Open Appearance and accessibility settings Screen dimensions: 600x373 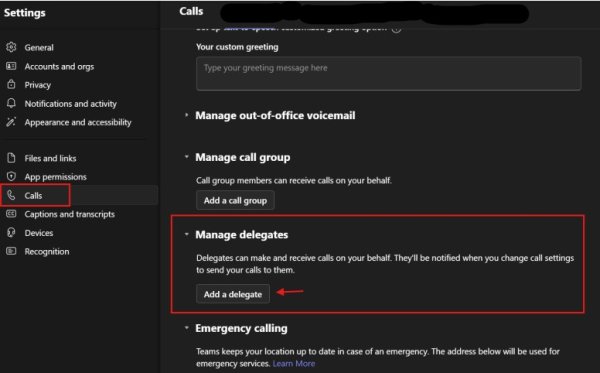tap(79, 122)
